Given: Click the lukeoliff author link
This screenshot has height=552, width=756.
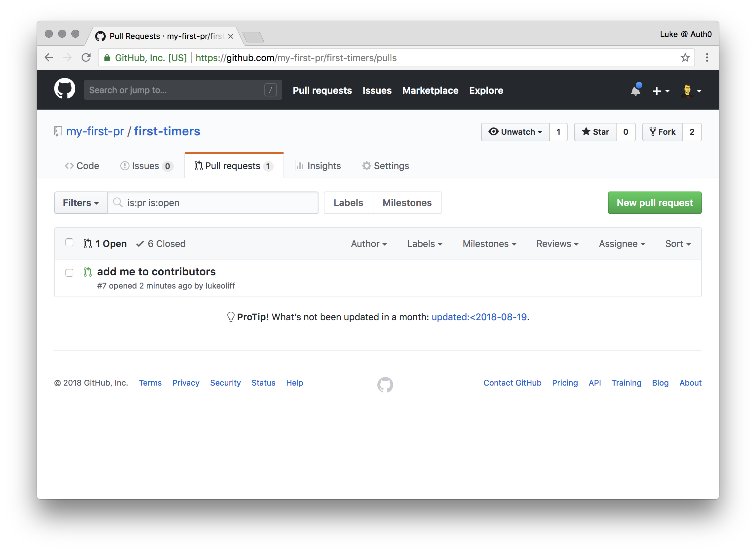Looking at the screenshot, I should (220, 286).
